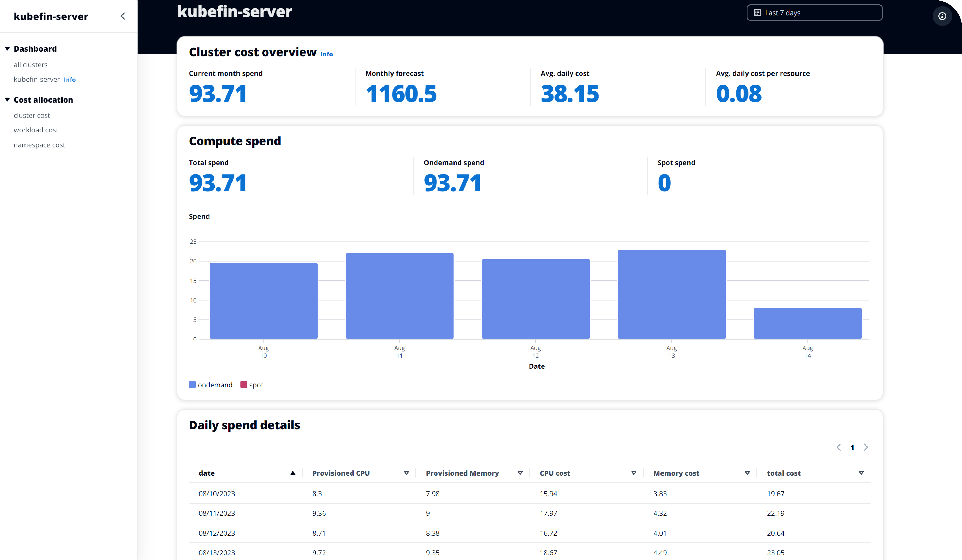This screenshot has height=560, width=962.
Task: Click the calendar icon in the date range box
Action: 757,13
